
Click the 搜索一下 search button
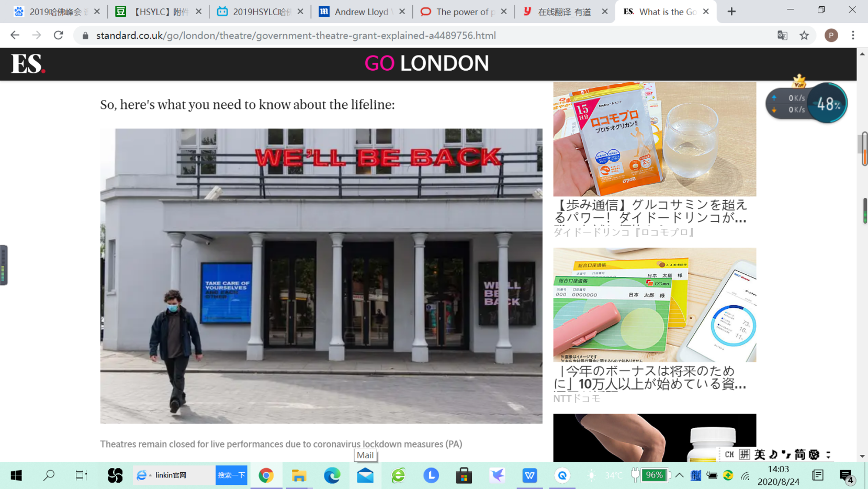pos(231,475)
